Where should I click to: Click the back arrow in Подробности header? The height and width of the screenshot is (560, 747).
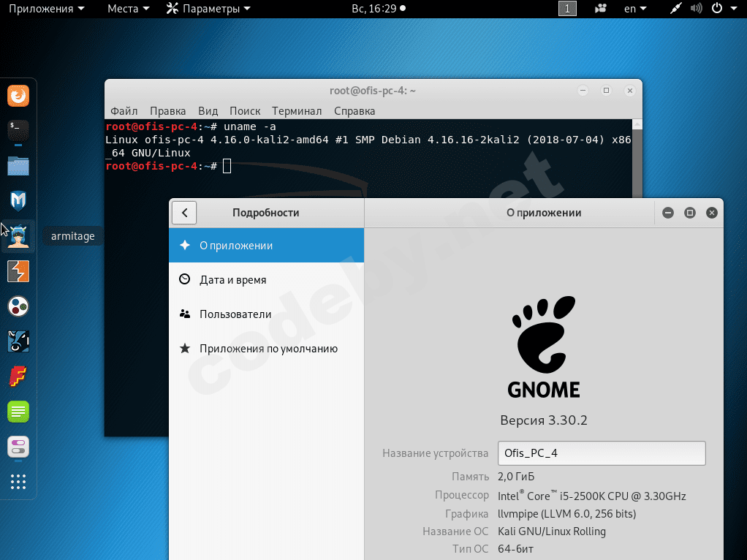point(185,213)
